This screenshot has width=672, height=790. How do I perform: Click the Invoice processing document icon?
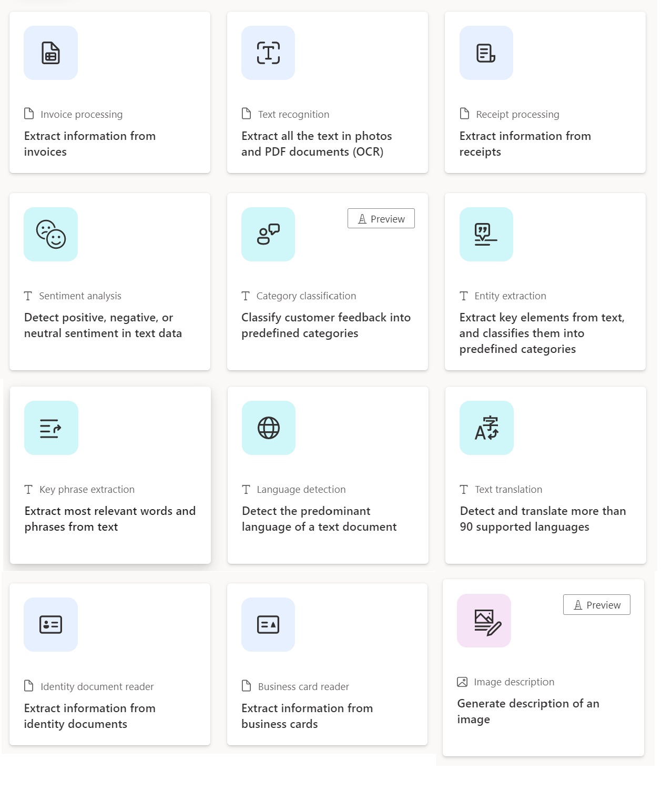point(50,53)
